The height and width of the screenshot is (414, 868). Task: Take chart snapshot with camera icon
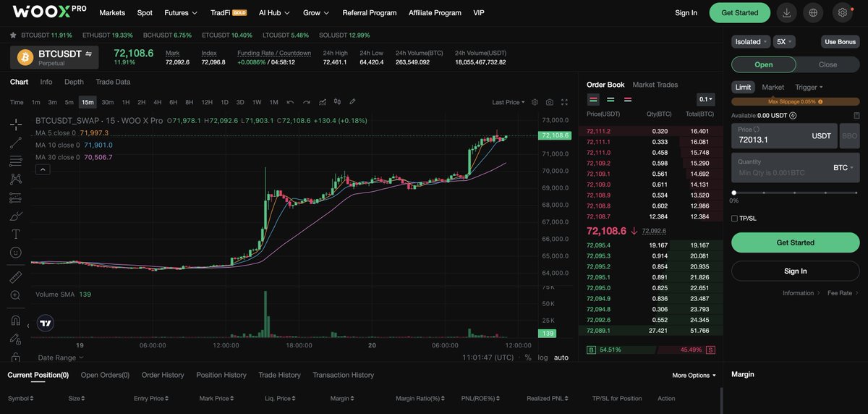(550, 102)
